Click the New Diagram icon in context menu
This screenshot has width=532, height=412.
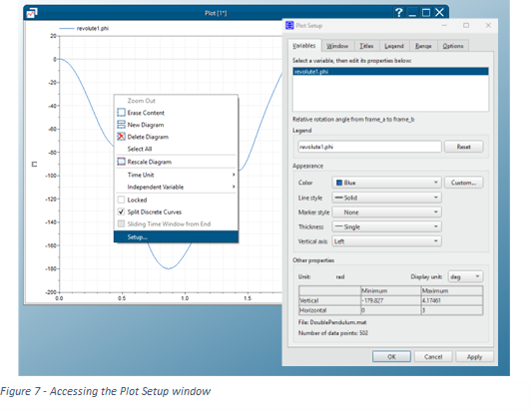(x=121, y=125)
